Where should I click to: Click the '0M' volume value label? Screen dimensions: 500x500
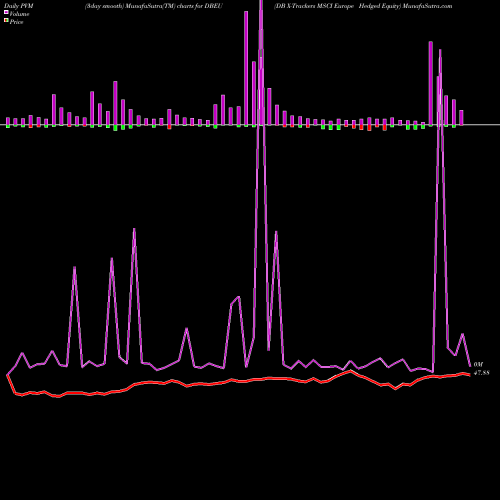(x=478, y=365)
